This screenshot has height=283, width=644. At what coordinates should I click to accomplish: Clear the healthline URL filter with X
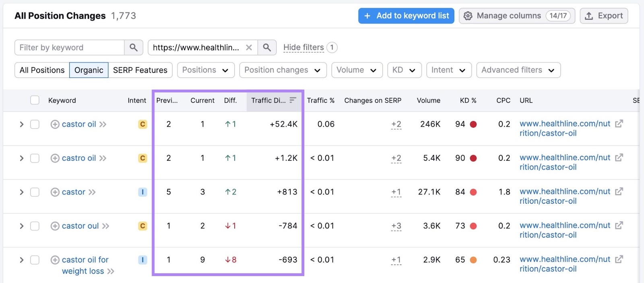click(x=249, y=48)
